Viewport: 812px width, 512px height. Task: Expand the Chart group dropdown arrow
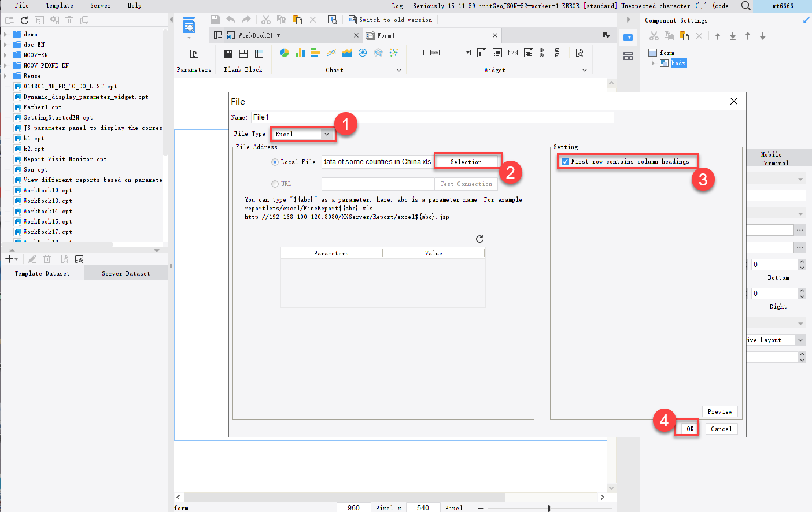pyautogui.click(x=399, y=69)
